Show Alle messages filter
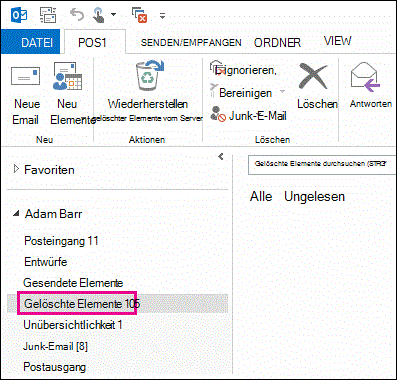The height and width of the screenshot is (380, 397). tap(261, 196)
